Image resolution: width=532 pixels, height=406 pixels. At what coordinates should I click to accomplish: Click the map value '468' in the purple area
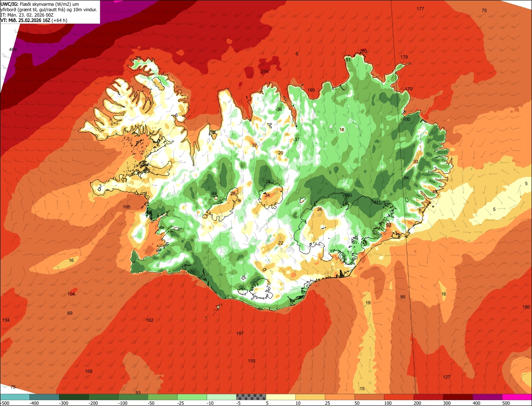coord(13,49)
